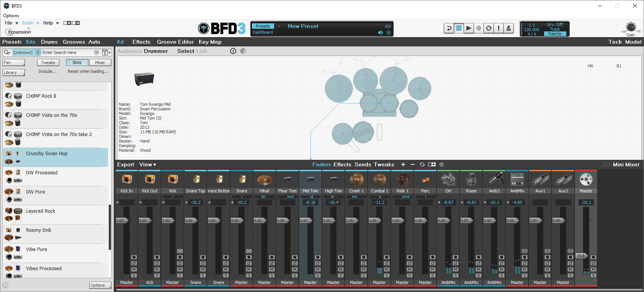Image resolution: width=644 pixels, height=292 pixels.
Task: Click the panic exclamation button
Action: (499, 28)
